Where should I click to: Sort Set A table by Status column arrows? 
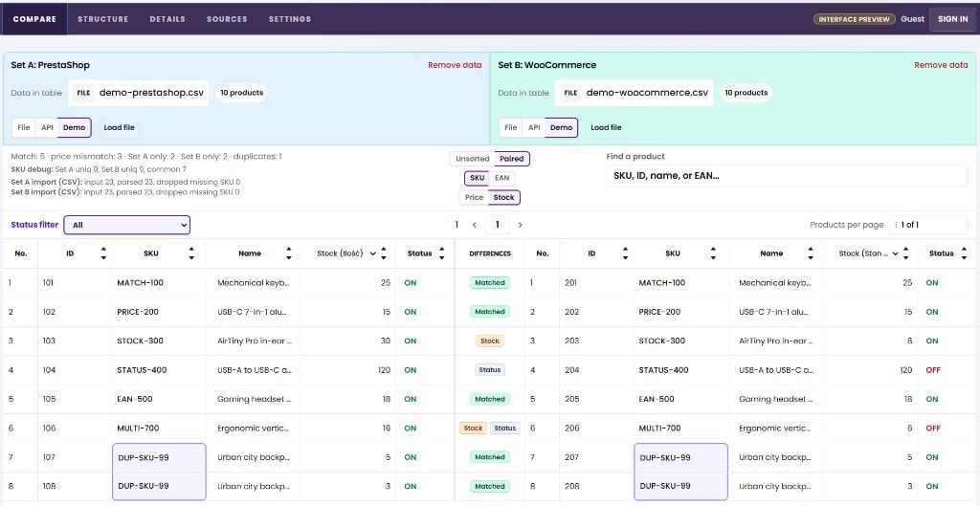click(442, 253)
